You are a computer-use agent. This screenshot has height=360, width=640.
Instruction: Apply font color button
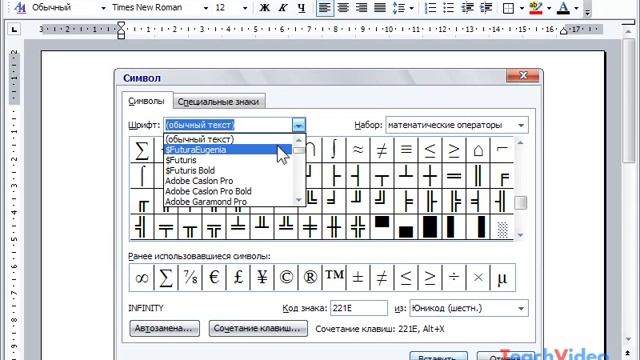pyautogui.click(x=563, y=8)
